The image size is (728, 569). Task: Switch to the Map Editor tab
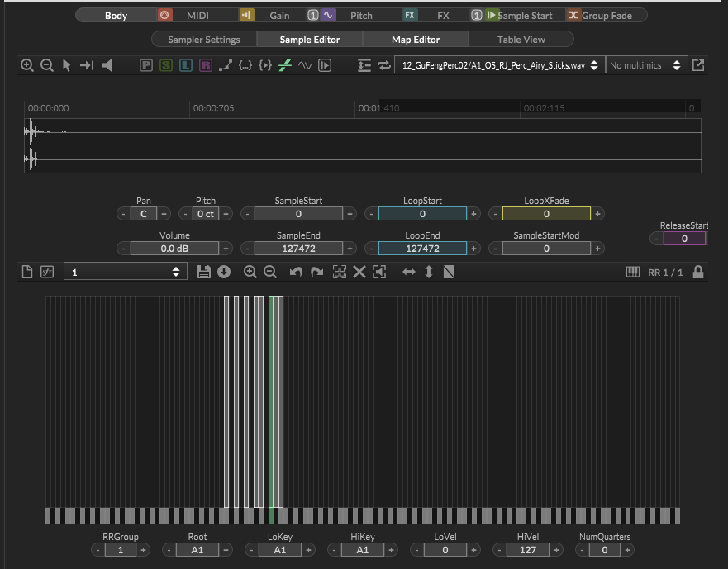[x=416, y=40]
